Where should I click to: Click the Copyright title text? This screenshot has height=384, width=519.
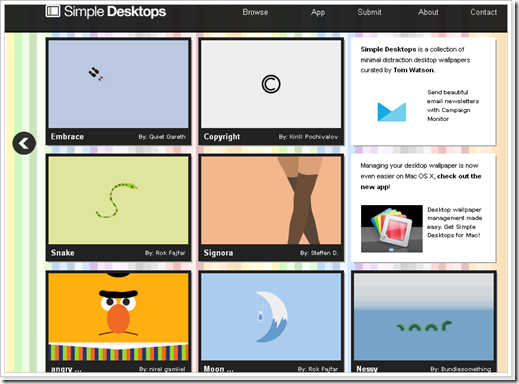pyautogui.click(x=222, y=137)
